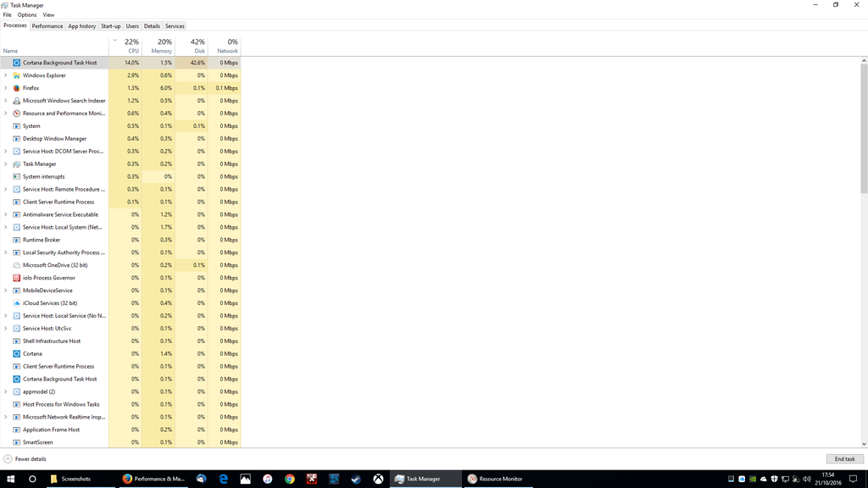Expand the Windows Explorer process group
This screenshot has height=488, width=868.
[6, 75]
